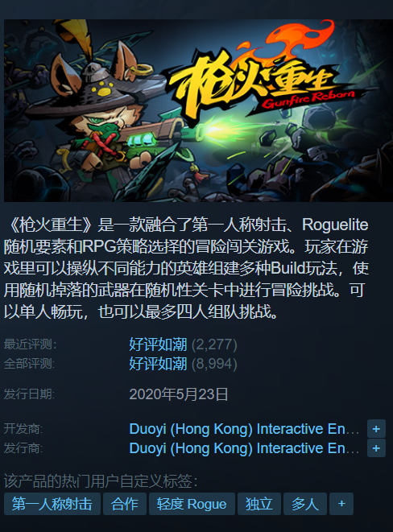This screenshot has height=532, width=393.
Task: Expand the publisher list plus button
Action: point(376,448)
